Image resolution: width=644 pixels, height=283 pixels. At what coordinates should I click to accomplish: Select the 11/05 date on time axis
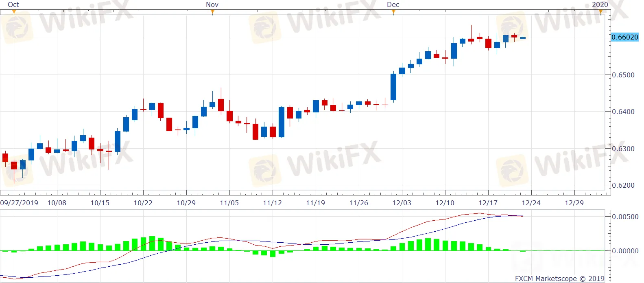pos(229,203)
